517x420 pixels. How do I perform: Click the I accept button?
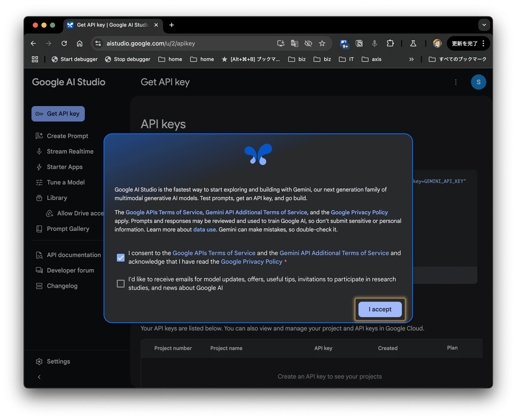(380, 309)
